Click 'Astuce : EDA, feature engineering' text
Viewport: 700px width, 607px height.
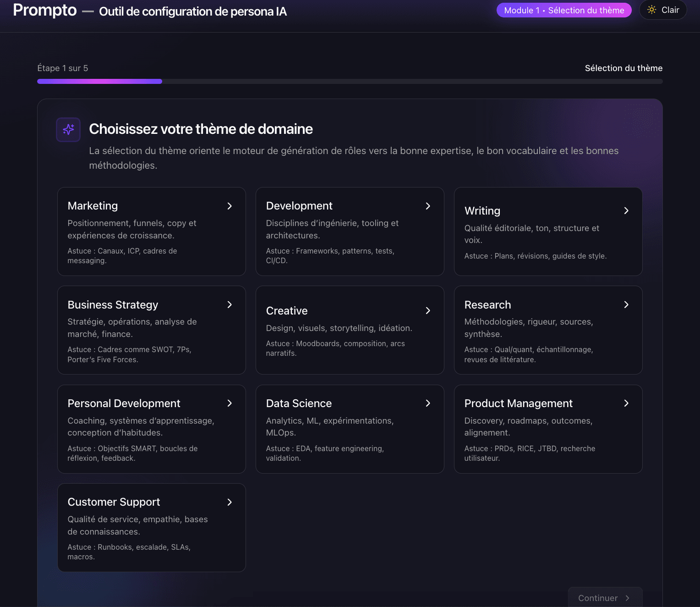325,453
